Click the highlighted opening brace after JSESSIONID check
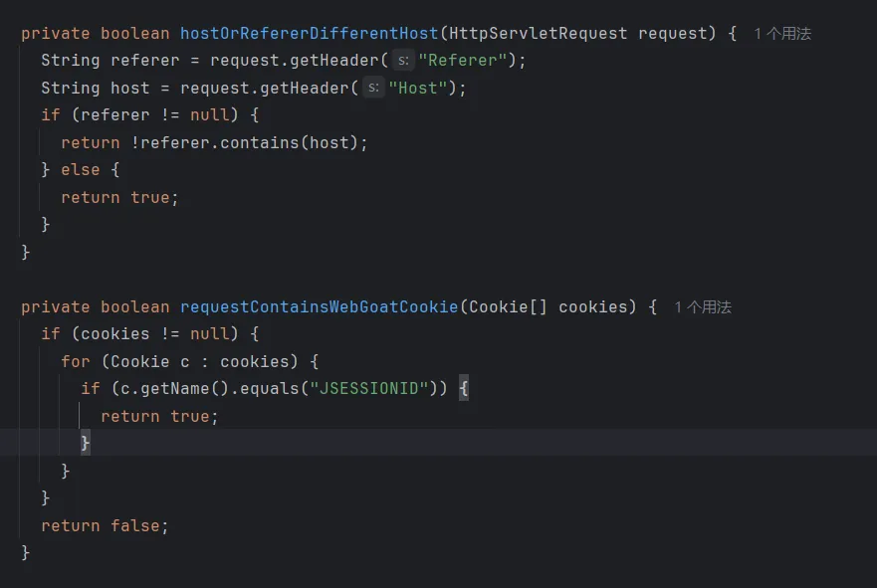877x588 pixels. click(464, 389)
